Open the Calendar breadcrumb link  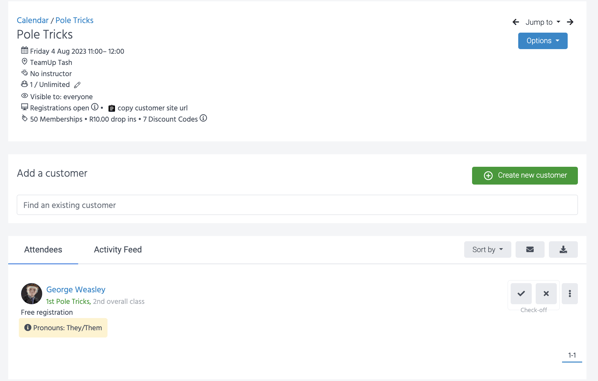[x=32, y=20]
